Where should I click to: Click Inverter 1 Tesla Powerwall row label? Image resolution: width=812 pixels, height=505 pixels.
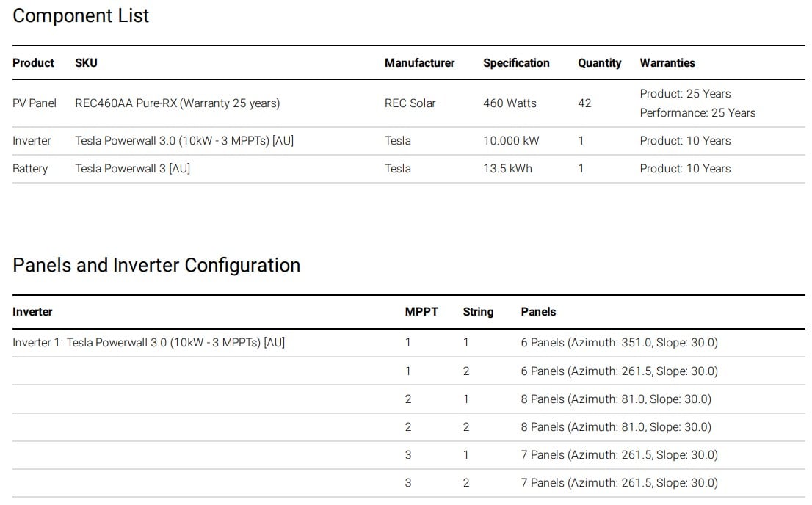[148, 343]
